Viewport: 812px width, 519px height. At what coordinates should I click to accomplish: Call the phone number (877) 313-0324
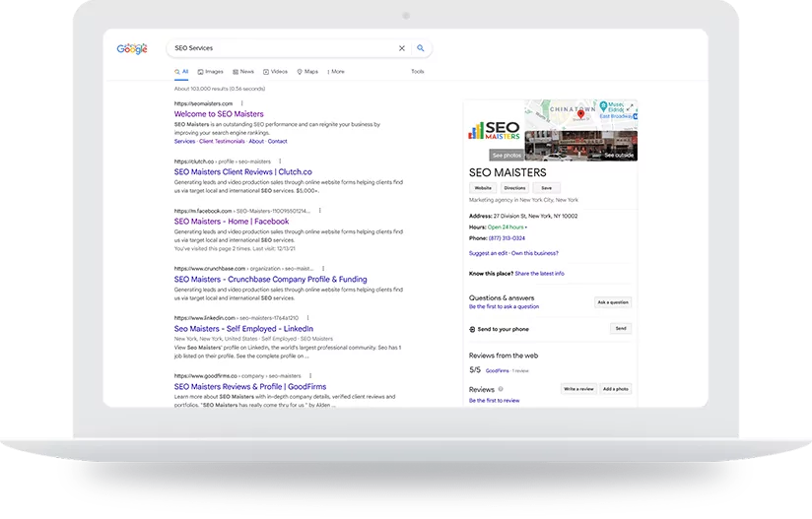507,238
